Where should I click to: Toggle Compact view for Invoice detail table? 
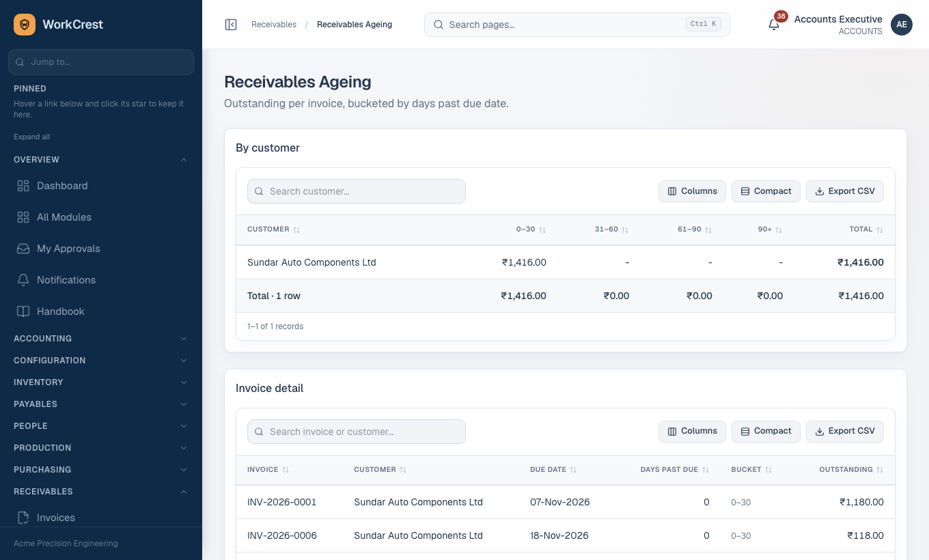pyautogui.click(x=766, y=432)
